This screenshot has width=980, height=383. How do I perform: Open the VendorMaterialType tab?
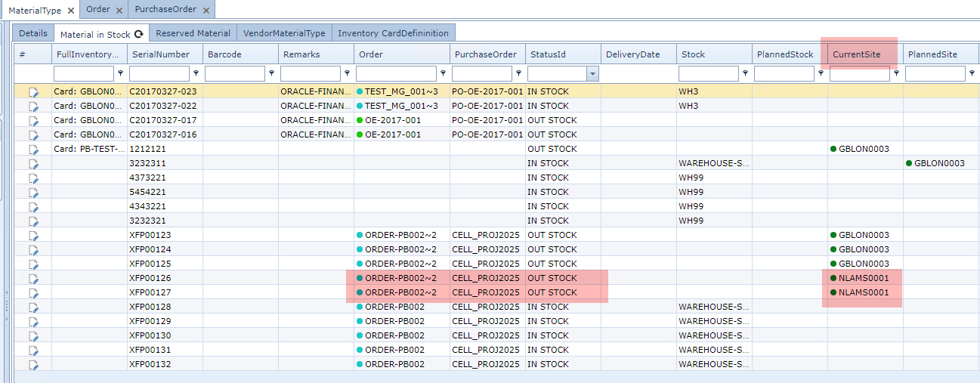point(284,33)
